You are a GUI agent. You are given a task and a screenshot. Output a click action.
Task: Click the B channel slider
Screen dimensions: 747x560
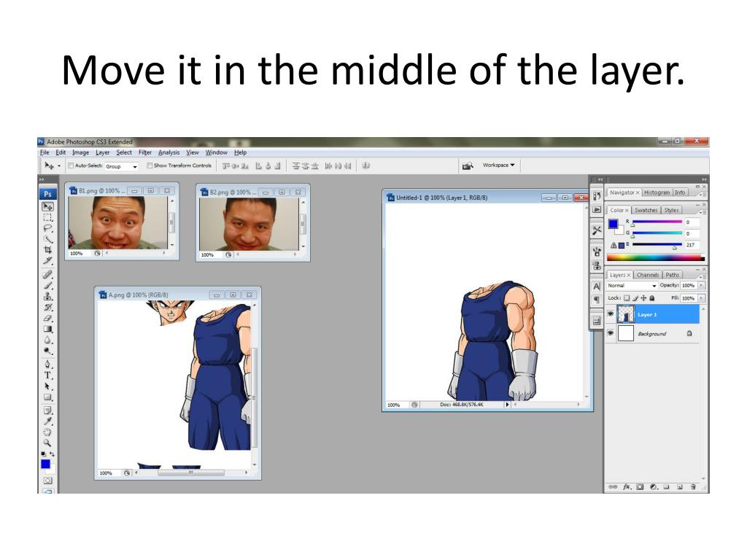point(657,245)
